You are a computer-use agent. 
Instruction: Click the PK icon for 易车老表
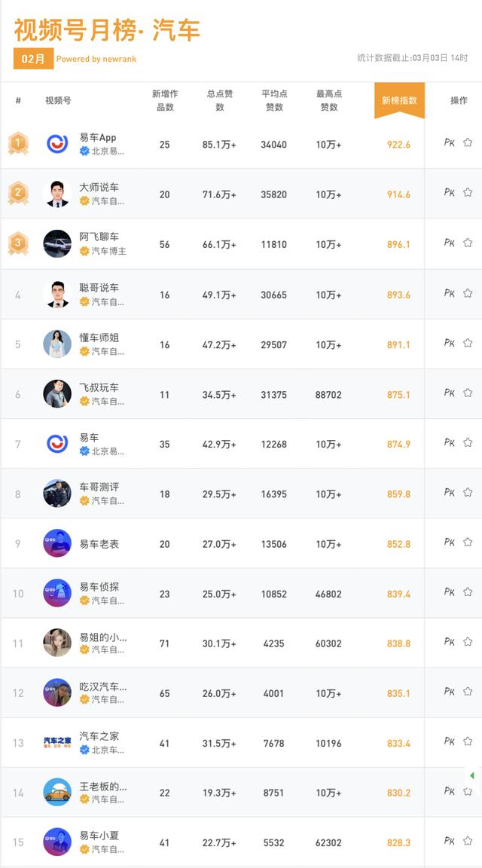pyautogui.click(x=450, y=542)
